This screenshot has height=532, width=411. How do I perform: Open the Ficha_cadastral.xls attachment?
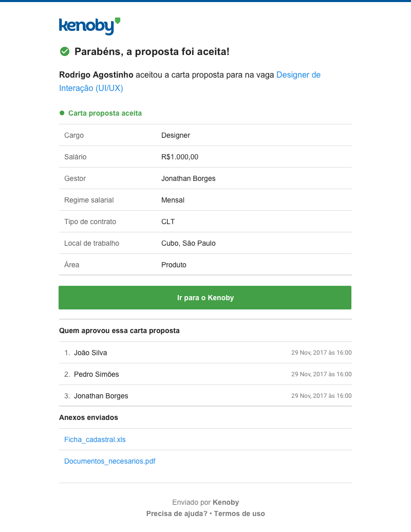click(95, 439)
